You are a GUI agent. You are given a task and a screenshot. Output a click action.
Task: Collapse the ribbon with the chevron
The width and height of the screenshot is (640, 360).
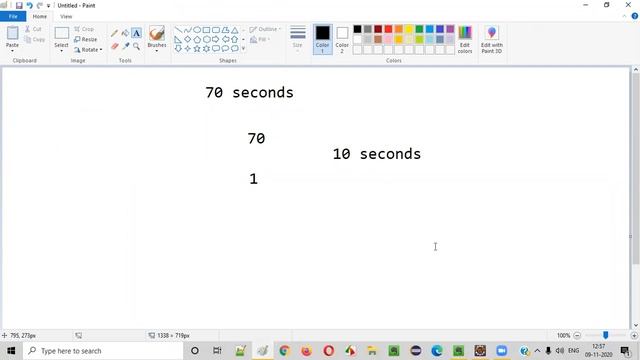coord(624,16)
